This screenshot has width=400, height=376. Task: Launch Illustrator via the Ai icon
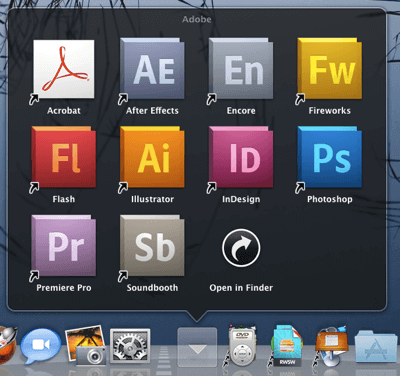(152, 157)
